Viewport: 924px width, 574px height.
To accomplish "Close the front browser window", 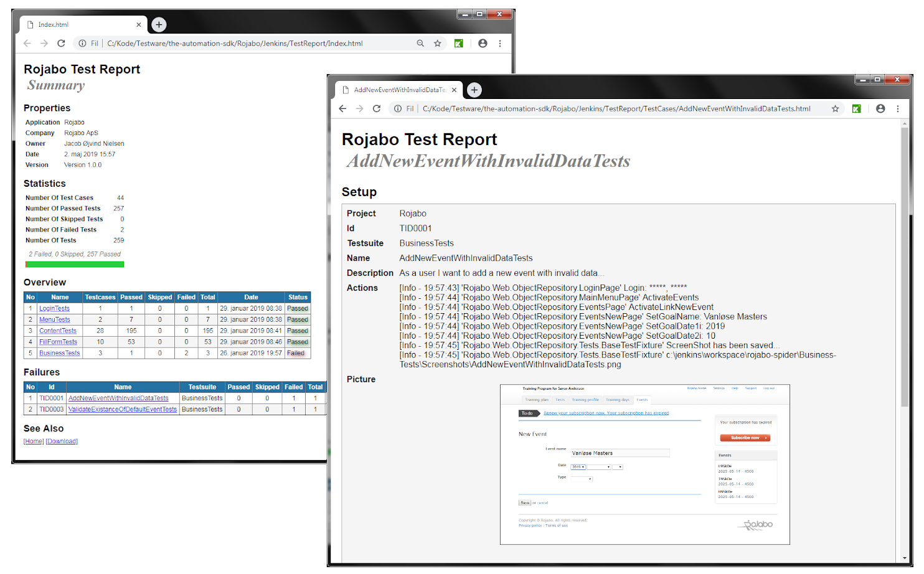I will (897, 80).
